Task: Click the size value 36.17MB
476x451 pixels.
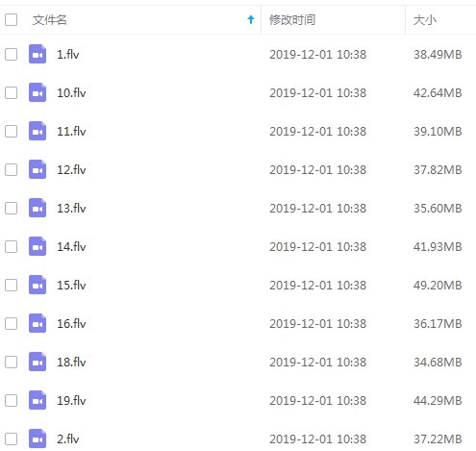Action: tap(438, 324)
